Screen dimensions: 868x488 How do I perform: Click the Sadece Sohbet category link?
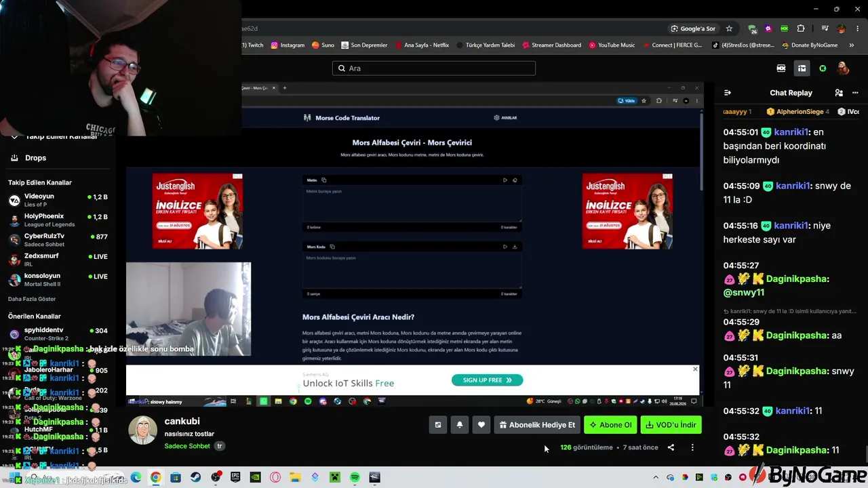coord(187,446)
